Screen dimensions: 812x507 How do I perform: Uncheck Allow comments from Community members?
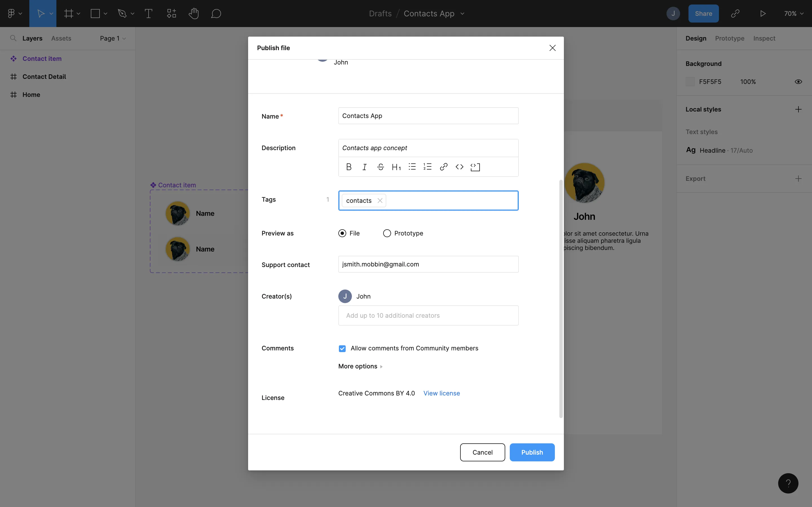click(x=342, y=348)
